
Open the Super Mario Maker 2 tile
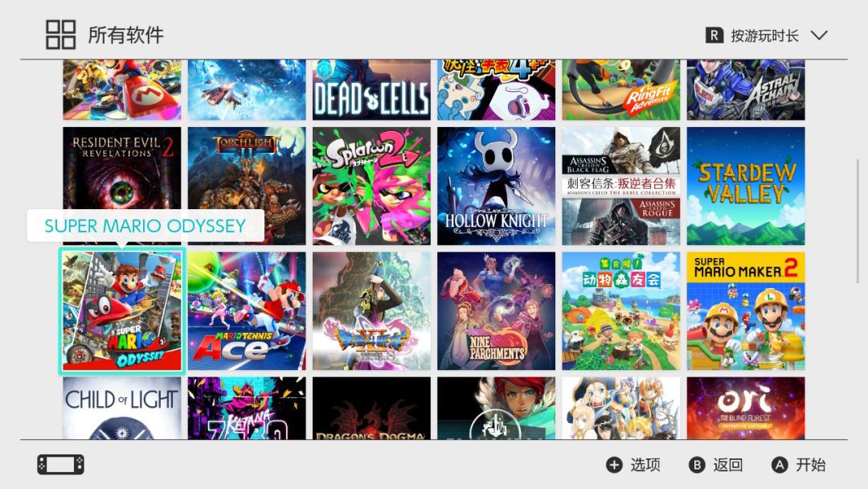[746, 310]
